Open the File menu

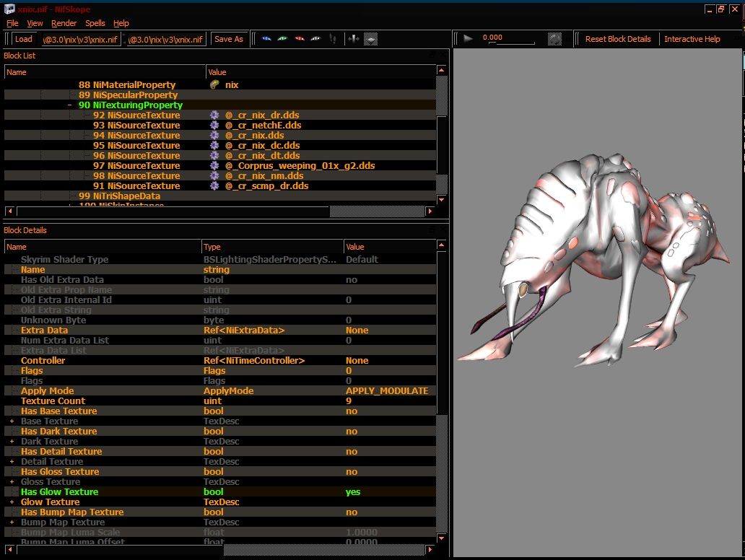point(12,23)
